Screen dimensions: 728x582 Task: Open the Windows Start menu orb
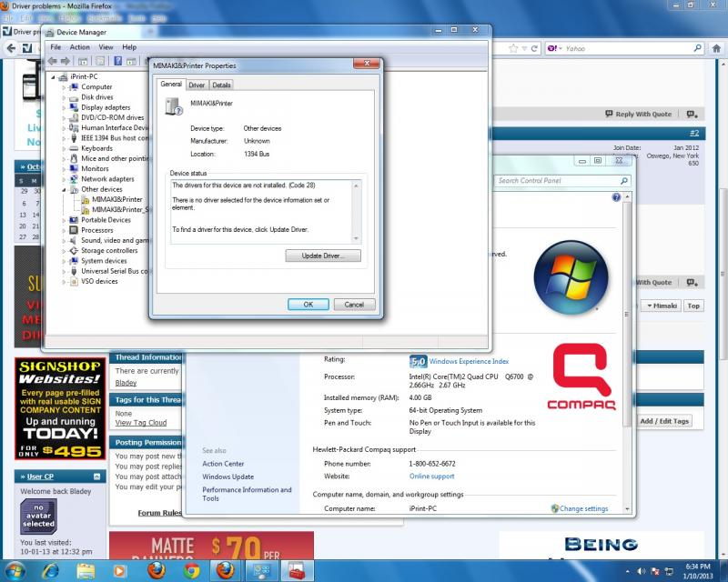pos(15,570)
